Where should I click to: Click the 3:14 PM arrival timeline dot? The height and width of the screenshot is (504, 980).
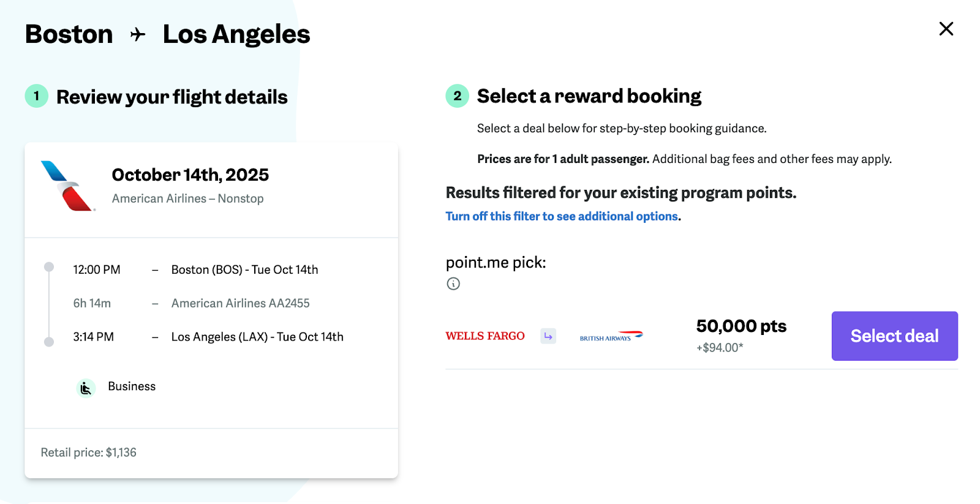tap(49, 342)
